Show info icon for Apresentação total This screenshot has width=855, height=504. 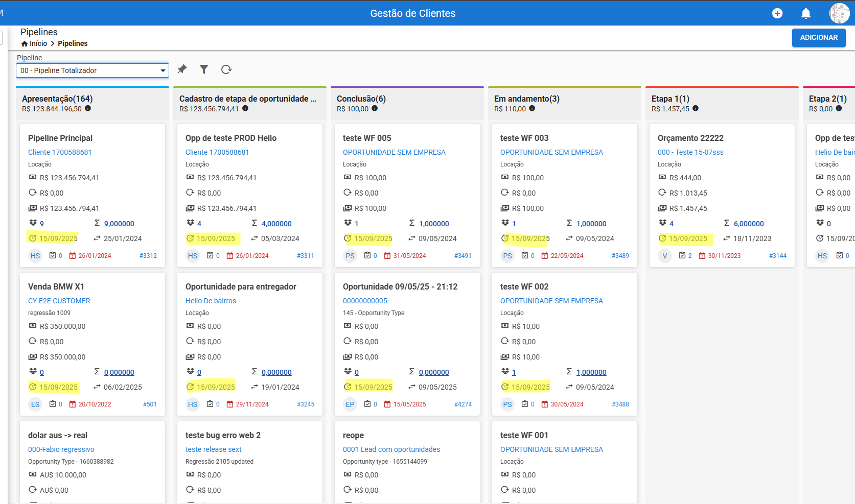coord(88,108)
